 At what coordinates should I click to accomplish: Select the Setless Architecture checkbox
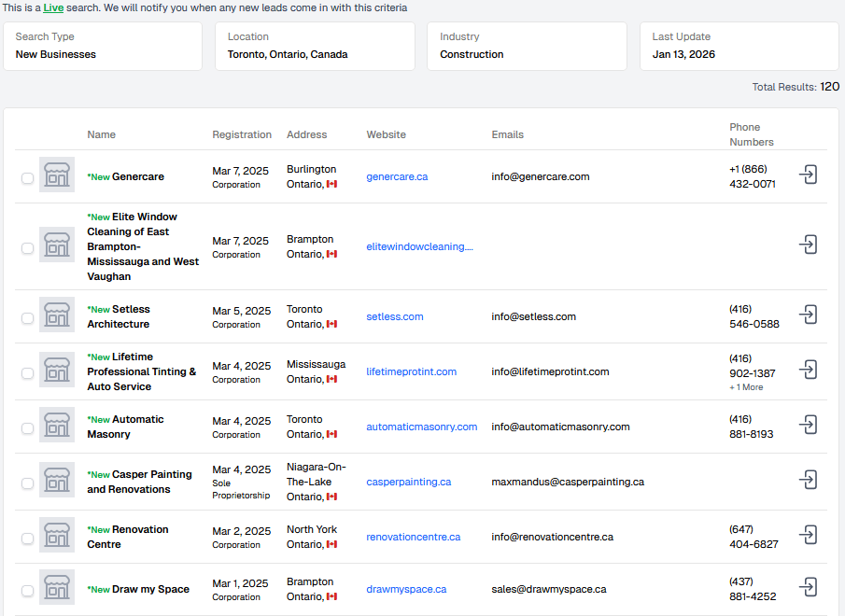click(27, 317)
